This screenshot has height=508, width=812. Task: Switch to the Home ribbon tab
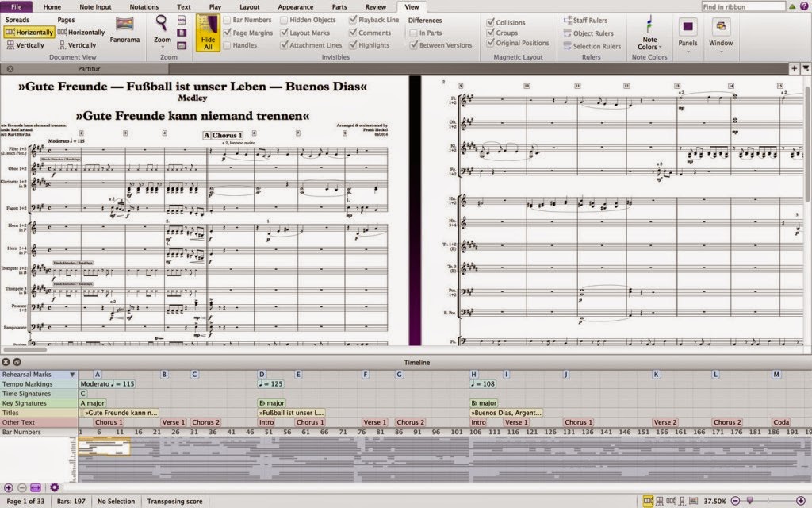tap(52, 6)
